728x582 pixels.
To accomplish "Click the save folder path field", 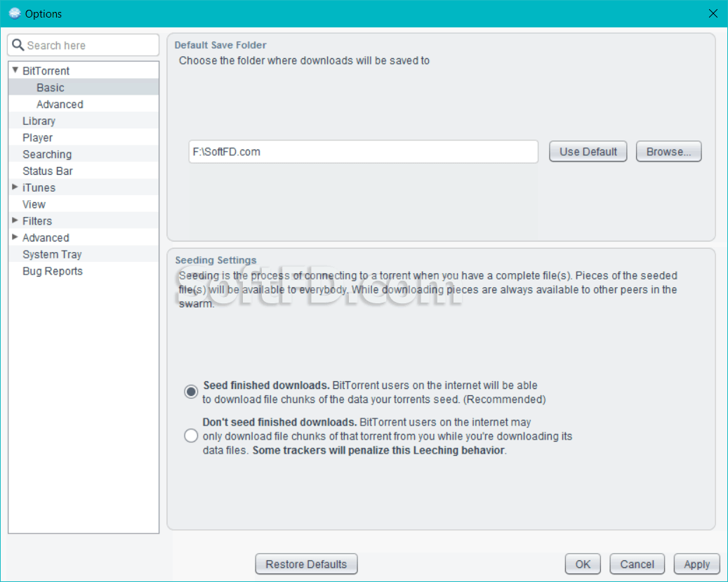I will (x=364, y=152).
